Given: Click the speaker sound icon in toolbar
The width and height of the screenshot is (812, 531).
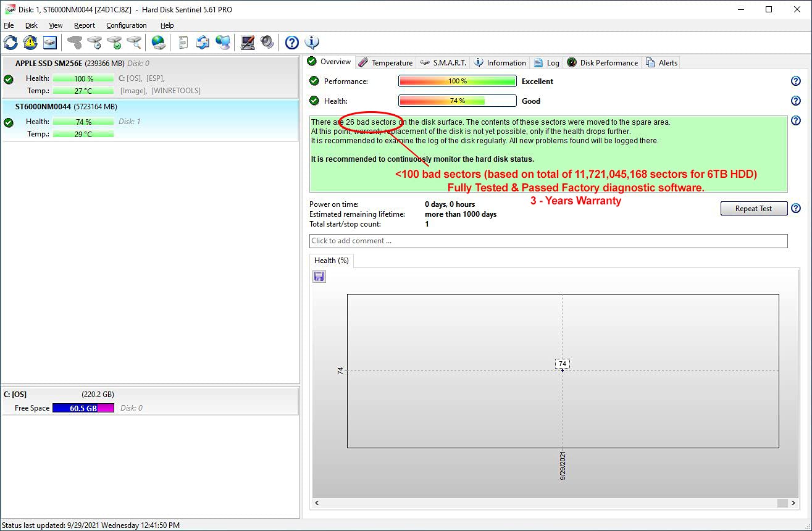Looking at the screenshot, I should tap(267, 43).
